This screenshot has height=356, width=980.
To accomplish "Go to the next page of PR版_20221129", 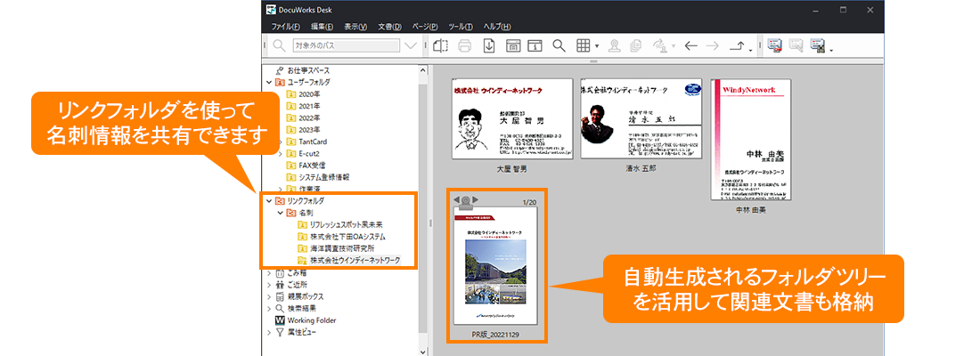I will [x=477, y=200].
